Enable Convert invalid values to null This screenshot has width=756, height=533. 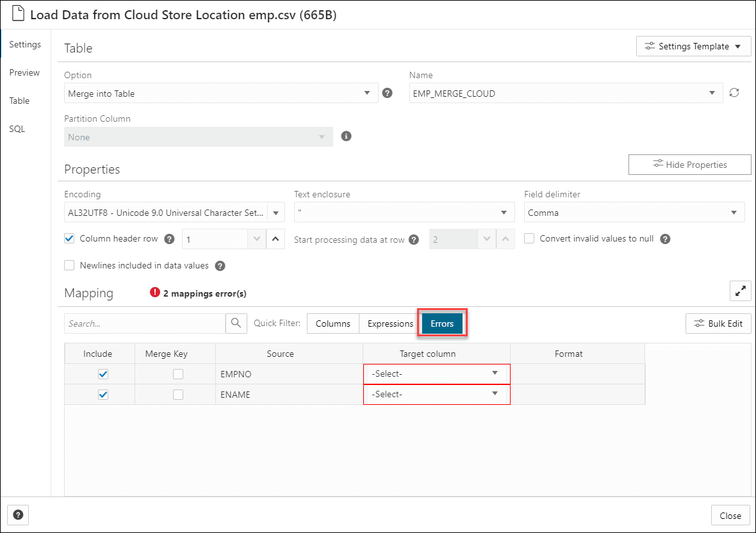529,239
